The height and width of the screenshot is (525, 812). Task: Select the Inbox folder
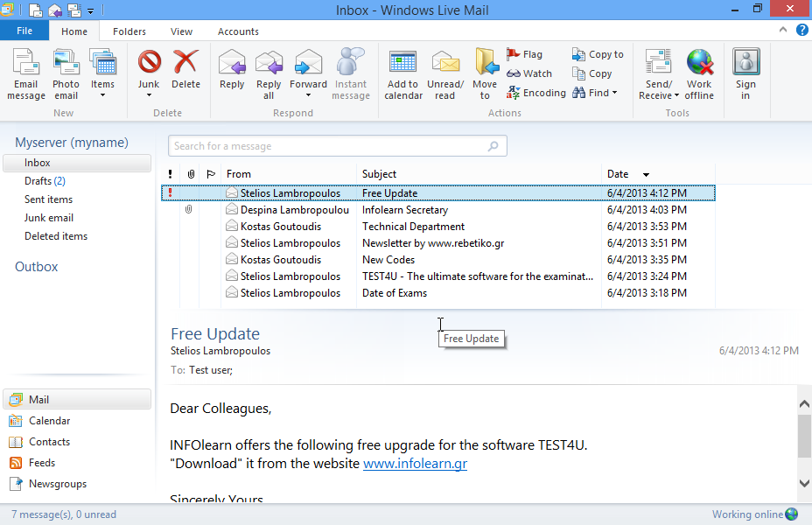pos(77,163)
